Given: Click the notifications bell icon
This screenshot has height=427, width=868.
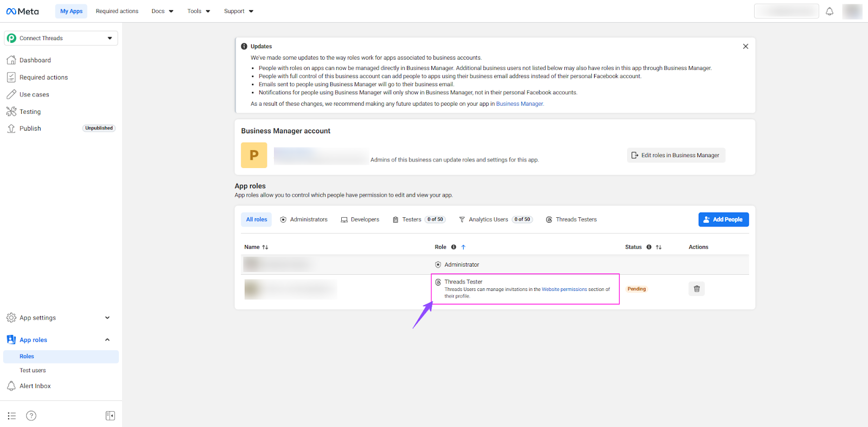Looking at the screenshot, I should [x=829, y=11].
